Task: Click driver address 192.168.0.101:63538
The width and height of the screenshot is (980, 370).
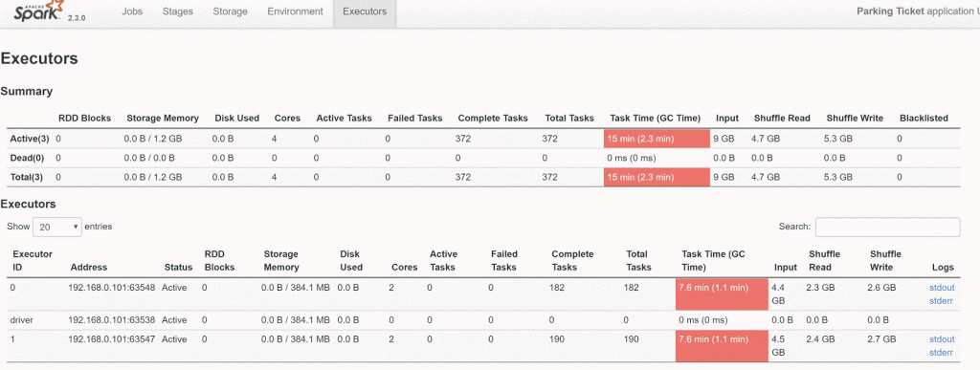Action: [x=113, y=320]
